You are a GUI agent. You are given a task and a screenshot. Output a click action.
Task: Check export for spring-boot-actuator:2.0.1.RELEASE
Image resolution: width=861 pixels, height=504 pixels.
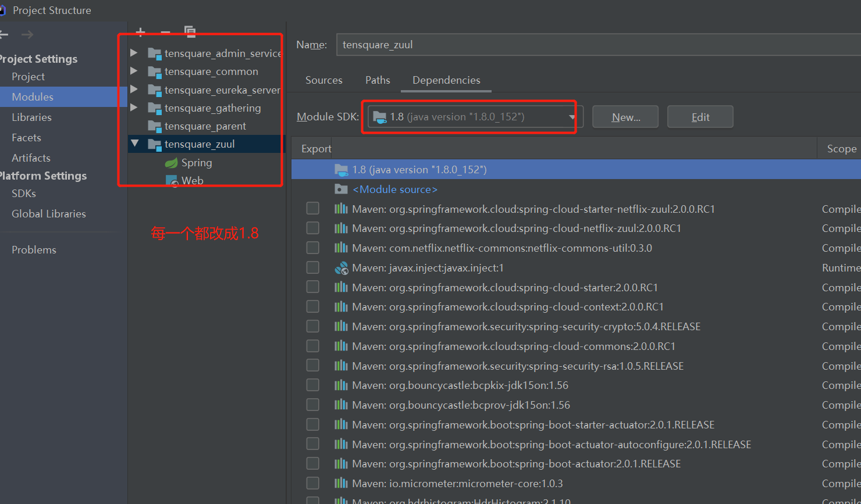[x=313, y=463]
